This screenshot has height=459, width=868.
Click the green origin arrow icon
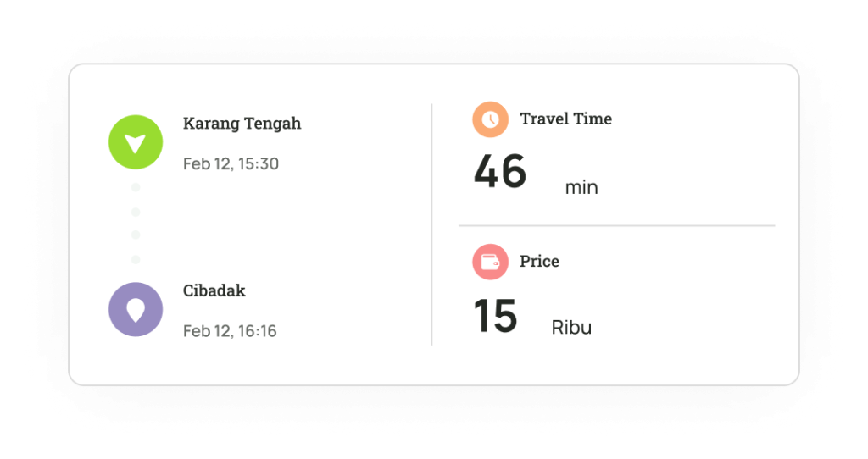[136, 141]
